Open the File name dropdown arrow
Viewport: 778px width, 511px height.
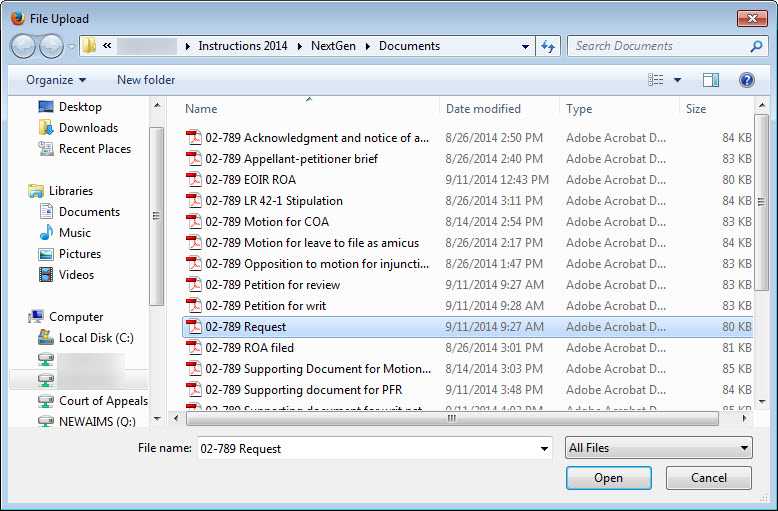click(544, 449)
